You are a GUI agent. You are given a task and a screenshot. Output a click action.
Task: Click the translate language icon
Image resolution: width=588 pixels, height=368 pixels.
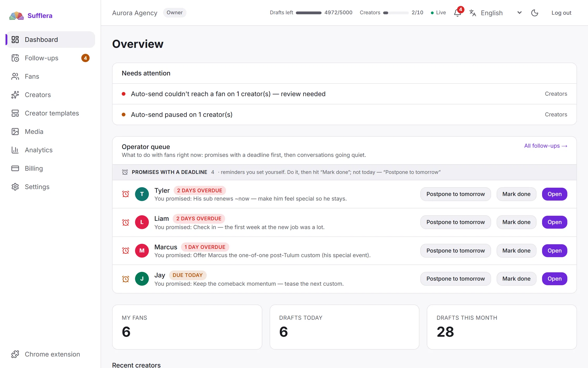tap(473, 13)
